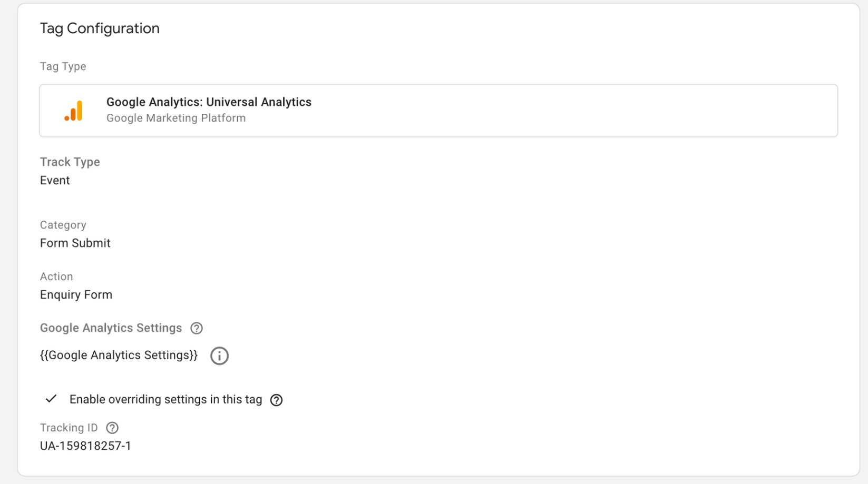Select the Google Marketing Platform tag entry
Image resolution: width=868 pixels, height=484 pixels.
175,118
